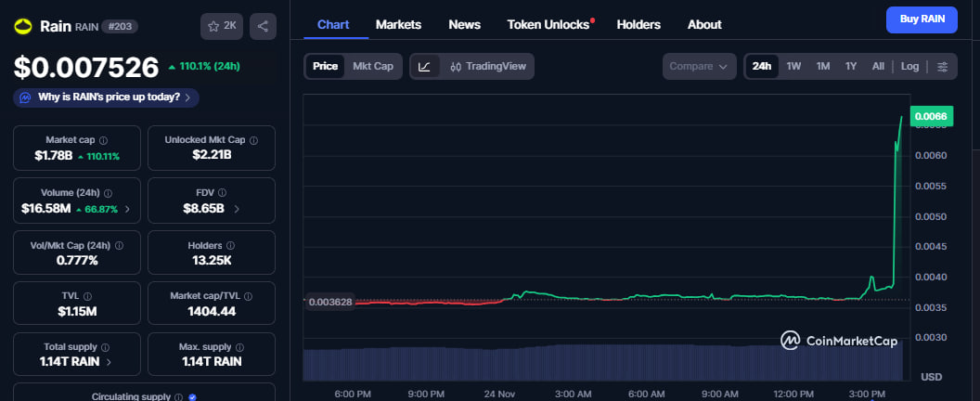Select the 1W time range
The width and height of the screenshot is (980, 401).
click(793, 66)
